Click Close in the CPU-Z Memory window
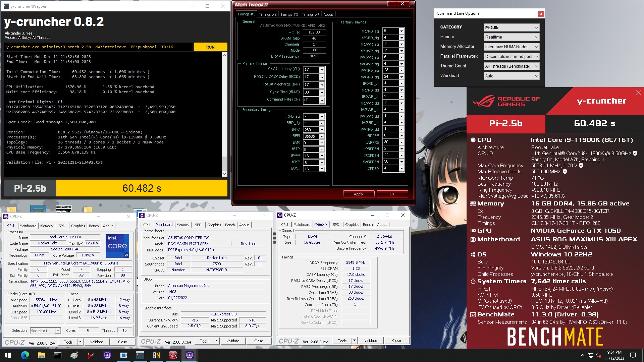 click(x=396, y=341)
